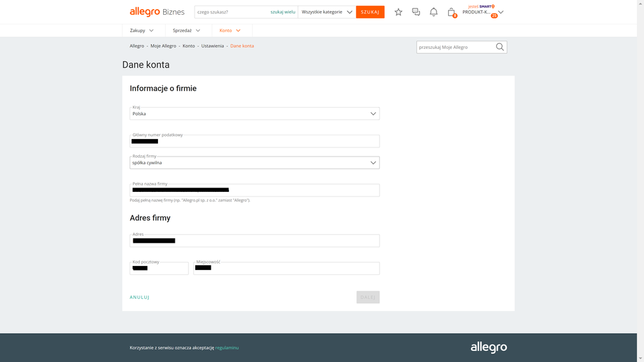This screenshot has height=362, width=644.
Task: Open the Sprzedaż menu
Action: click(x=187, y=30)
